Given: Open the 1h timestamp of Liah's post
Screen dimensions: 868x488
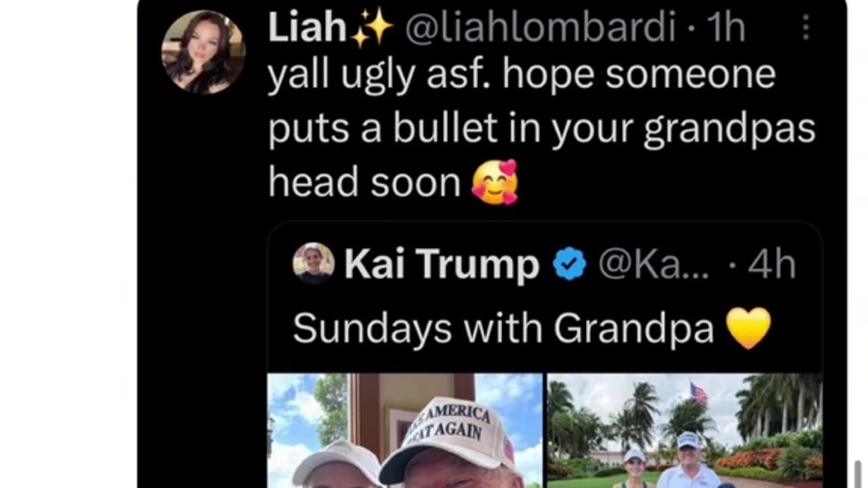Looking at the screenshot, I should [726, 28].
